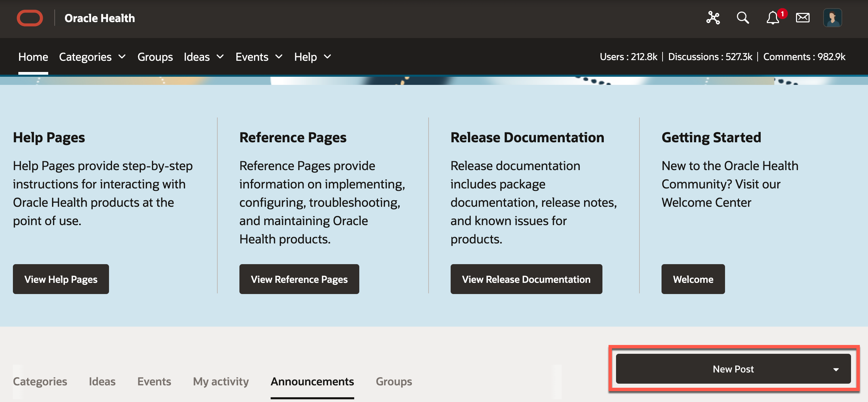This screenshot has height=402, width=868.
Task: Open the Events navigation menu
Action: tap(252, 57)
